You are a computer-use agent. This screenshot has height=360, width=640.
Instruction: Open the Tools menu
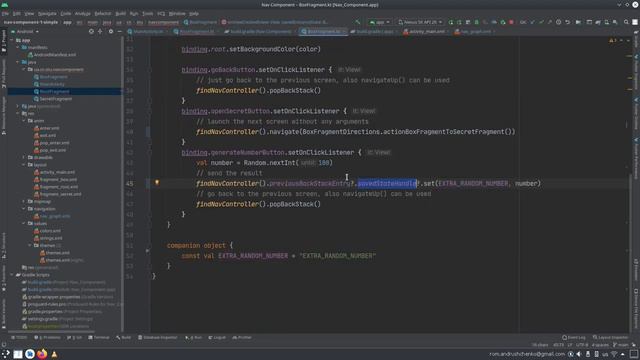(147, 13)
